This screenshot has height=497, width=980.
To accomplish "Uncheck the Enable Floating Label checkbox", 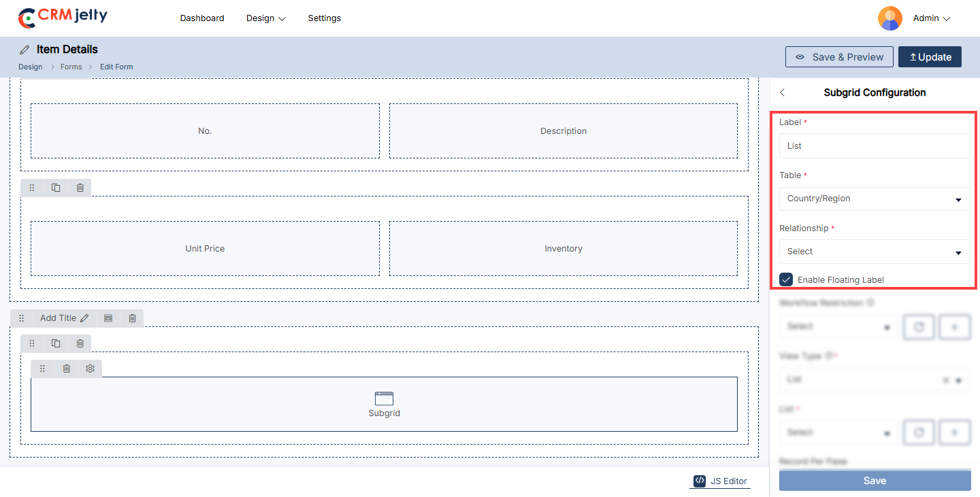I will pos(786,279).
